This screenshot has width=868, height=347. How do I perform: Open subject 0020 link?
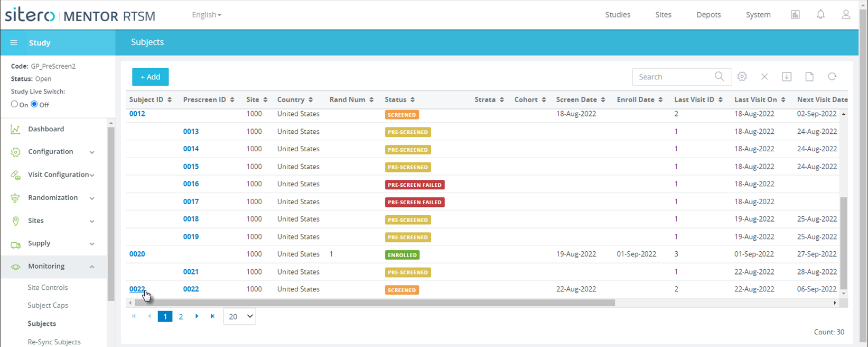point(137,254)
